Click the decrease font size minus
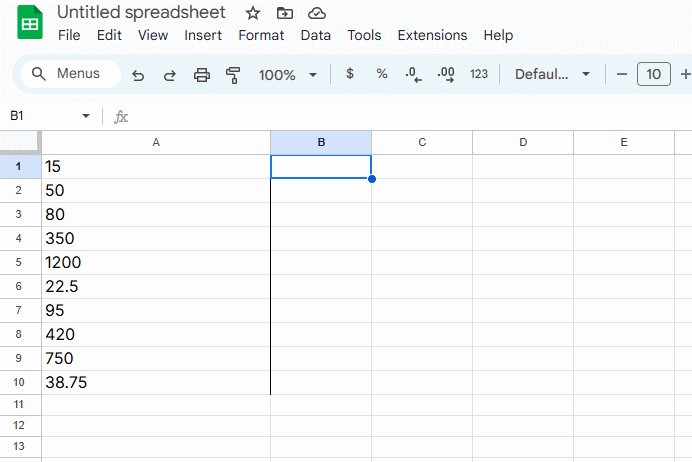 point(621,74)
